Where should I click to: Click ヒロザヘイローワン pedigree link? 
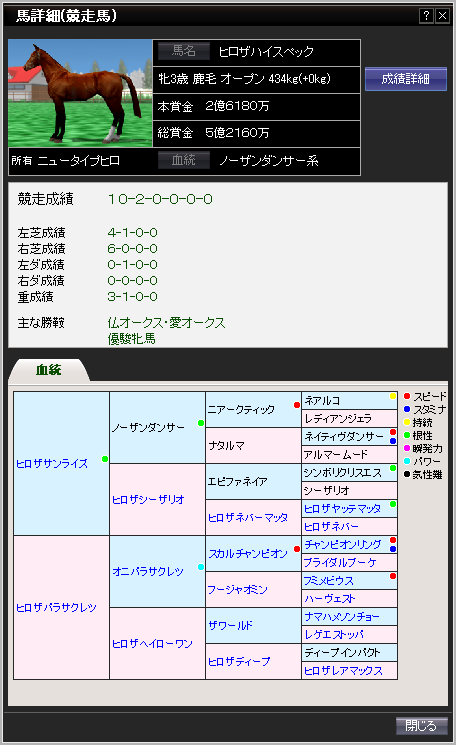click(152, 643)
